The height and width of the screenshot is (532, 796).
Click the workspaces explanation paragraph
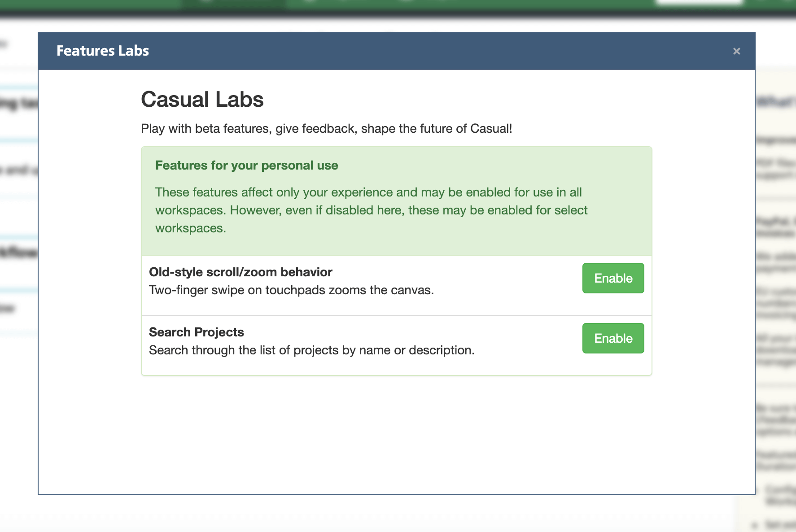(x=371, y=210)
